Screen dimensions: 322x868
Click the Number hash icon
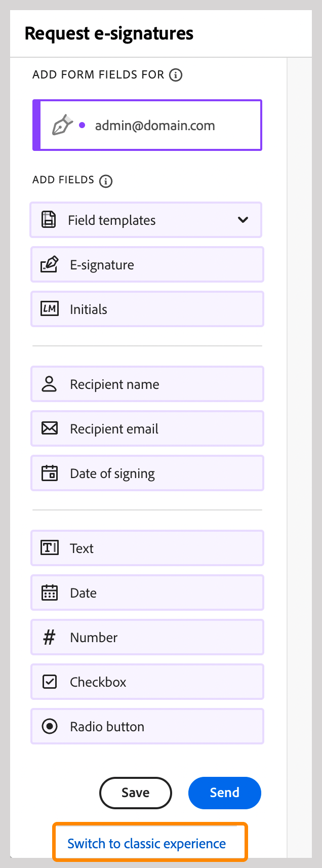click(49, 637)
